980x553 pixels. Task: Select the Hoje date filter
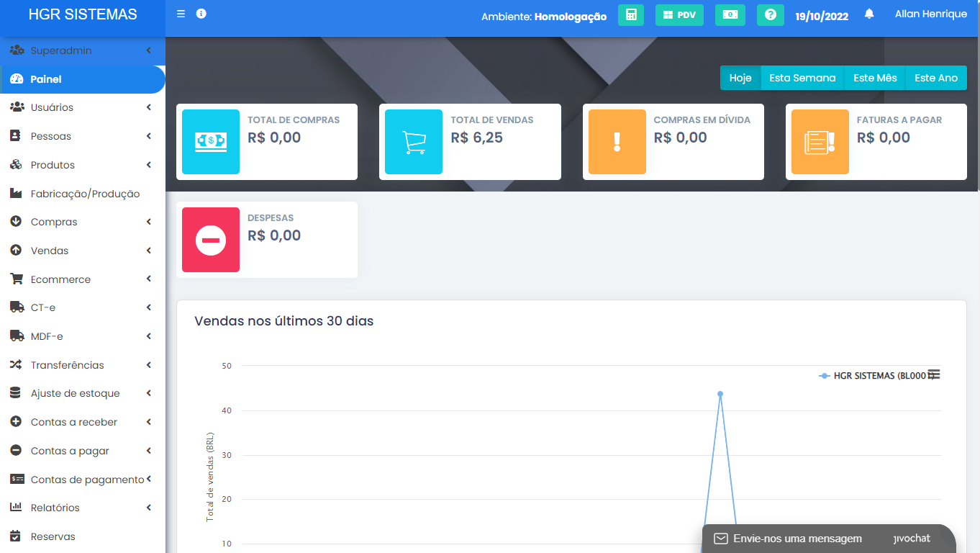coord(740,78)
